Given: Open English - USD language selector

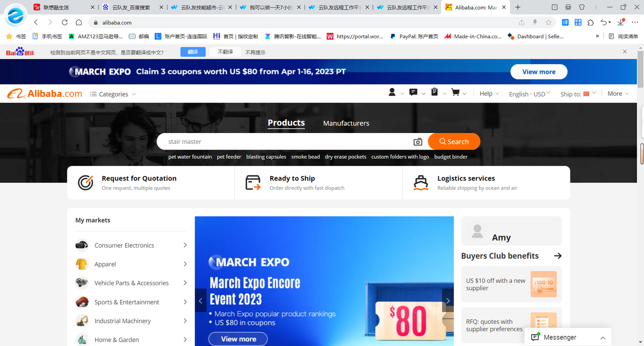Looking at the screenshot, I should [529, 94].
